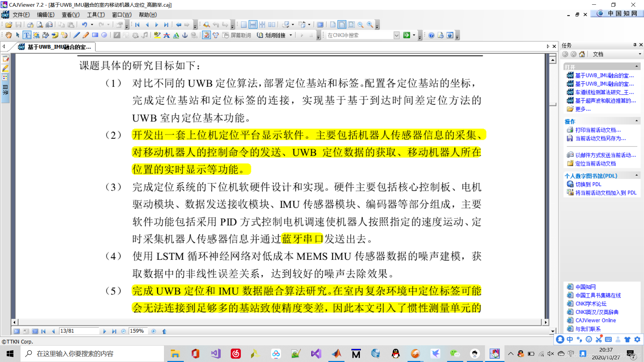Toggle the annotation panel button
644x362 pixels.
[x=206, y=35]
